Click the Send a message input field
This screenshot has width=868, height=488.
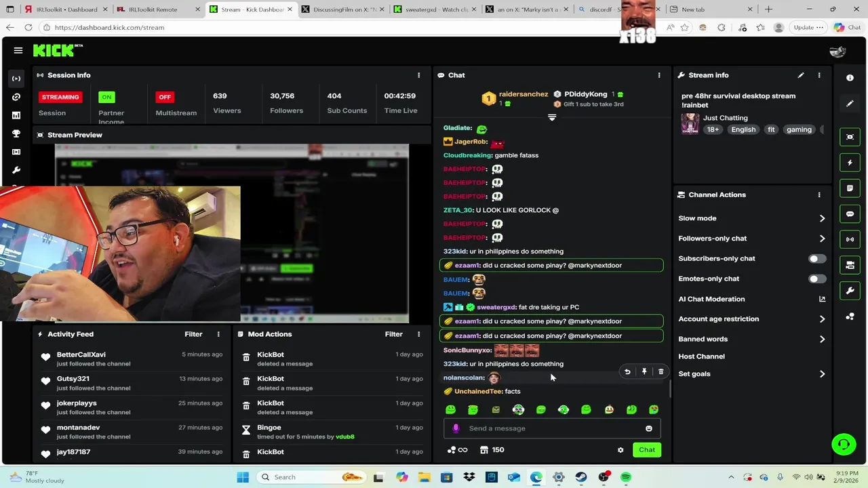point(552,428)
